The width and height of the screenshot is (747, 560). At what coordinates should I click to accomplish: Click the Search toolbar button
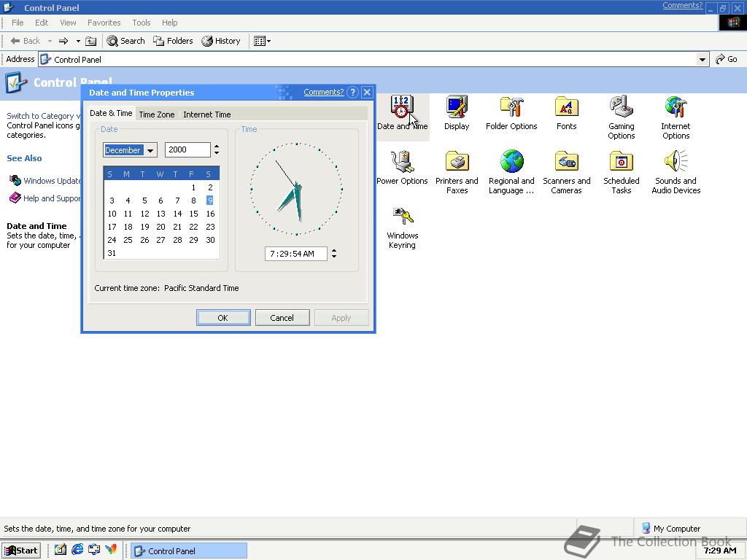click(125, 41)
